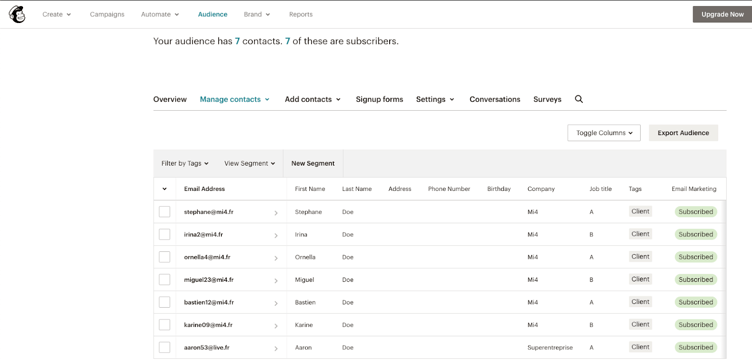Click the Upgrade Now button
752x363 pixels.
[x=722, y=14]
